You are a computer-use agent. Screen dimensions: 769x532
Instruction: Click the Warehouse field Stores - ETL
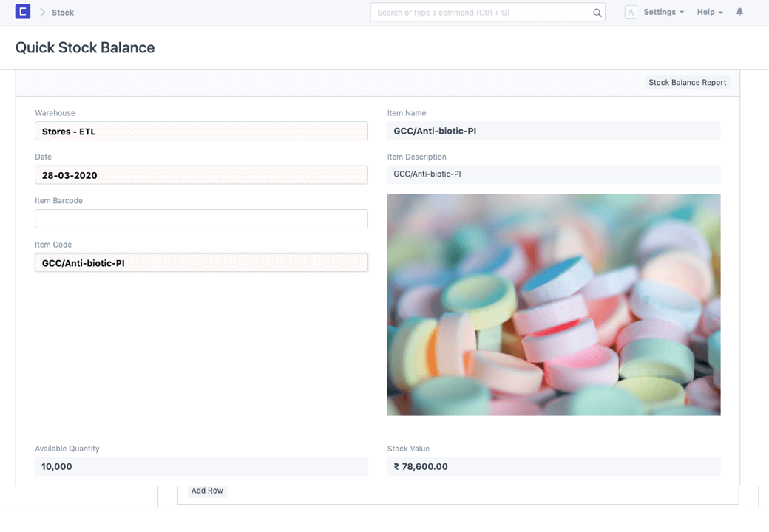(x=201, y=132)
